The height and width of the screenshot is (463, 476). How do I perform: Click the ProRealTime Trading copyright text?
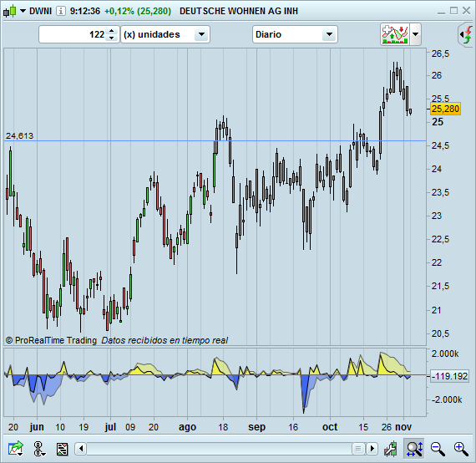tap(51, 340)
